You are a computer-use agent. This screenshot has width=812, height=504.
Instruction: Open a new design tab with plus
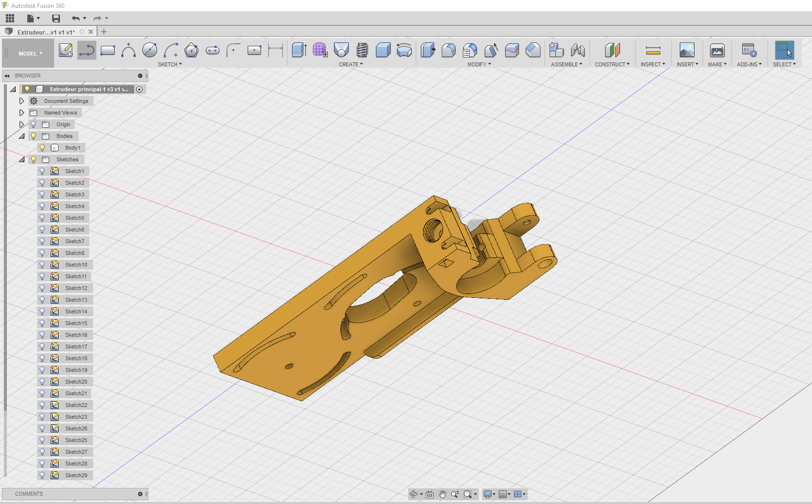104,32
